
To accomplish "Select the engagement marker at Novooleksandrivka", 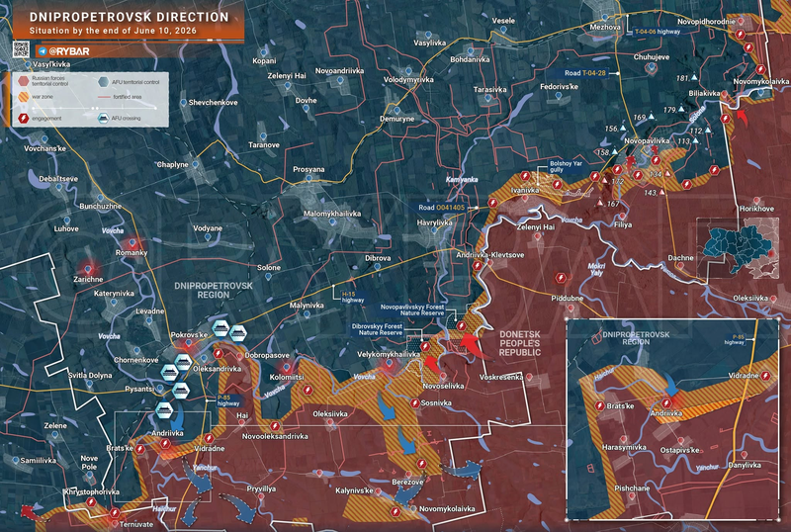I will [x=275, y=426].
